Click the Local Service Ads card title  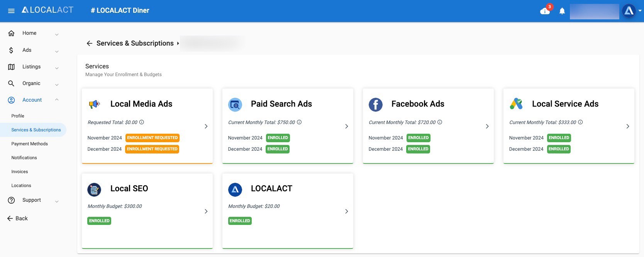[x=565, y=104]
